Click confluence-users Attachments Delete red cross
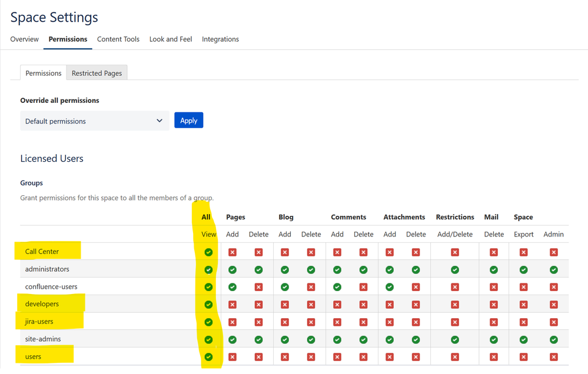Image resolution: width=588 pixels, height=374 pixels. (416, 287)
